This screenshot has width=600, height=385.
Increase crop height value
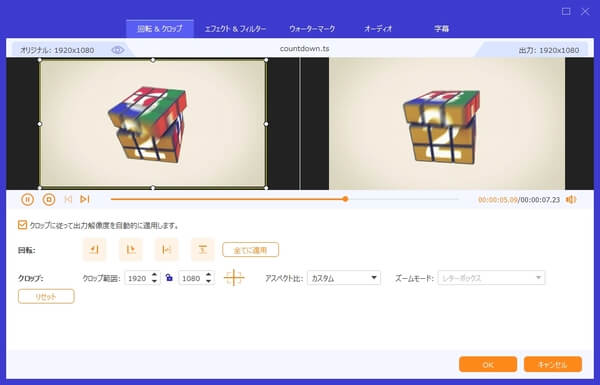point(209,274)
